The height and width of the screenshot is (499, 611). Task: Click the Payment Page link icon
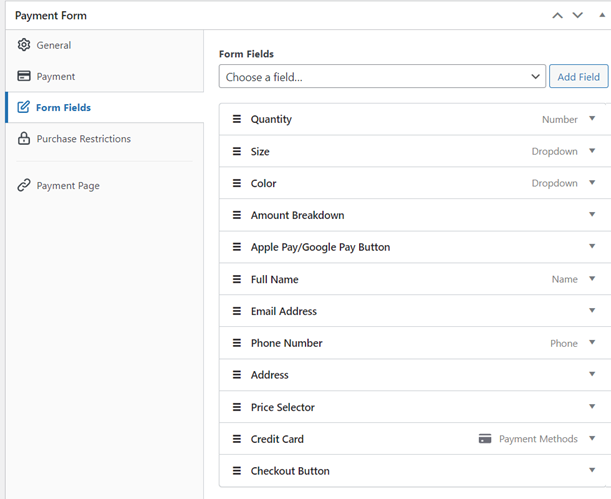coord(24,186)
